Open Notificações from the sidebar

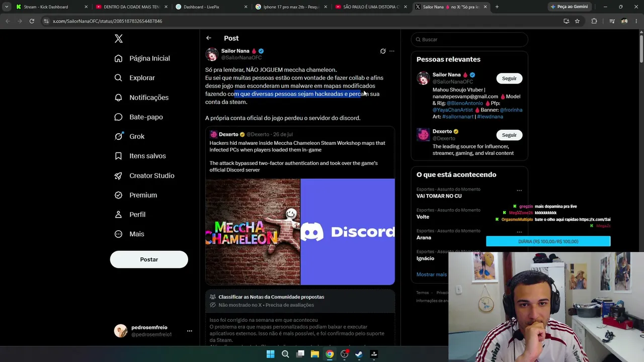click(141, 98)
